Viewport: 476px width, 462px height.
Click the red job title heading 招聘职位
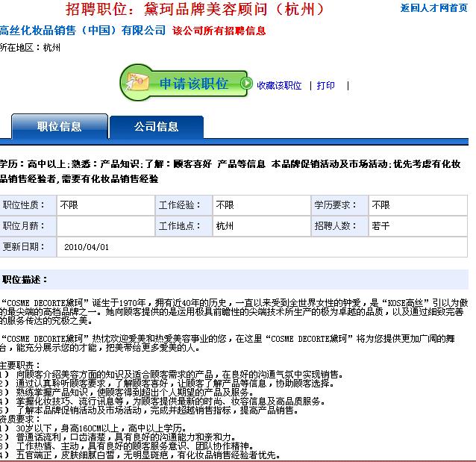195,10
